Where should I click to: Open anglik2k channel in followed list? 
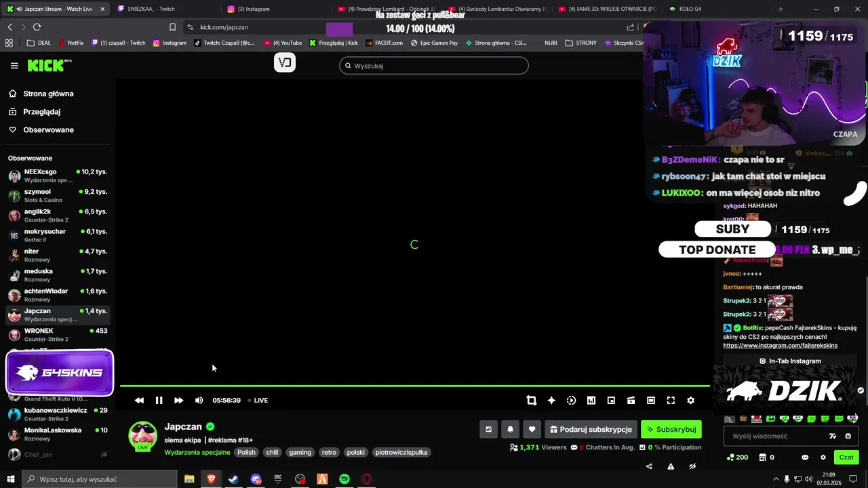[58, 216]
